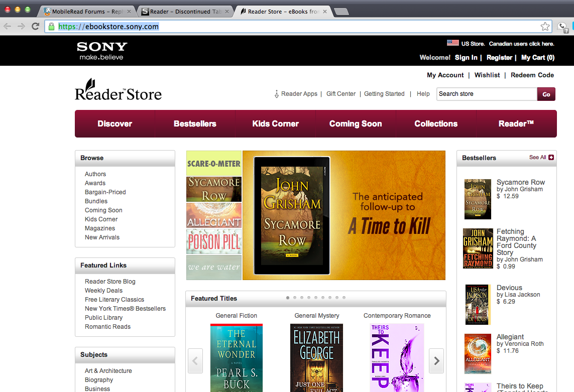The width and height of the screenshot is (574, 392).
Task: Open the Gift Center link
Action: tap(341, 94)
